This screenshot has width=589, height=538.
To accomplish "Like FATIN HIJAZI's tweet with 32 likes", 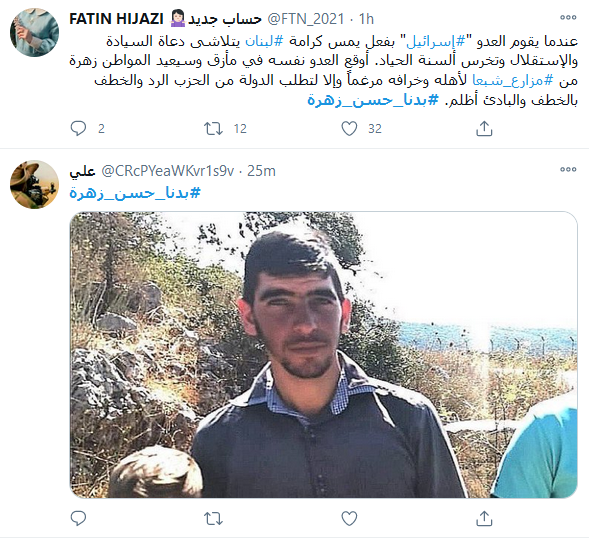I will coord(349,128).
